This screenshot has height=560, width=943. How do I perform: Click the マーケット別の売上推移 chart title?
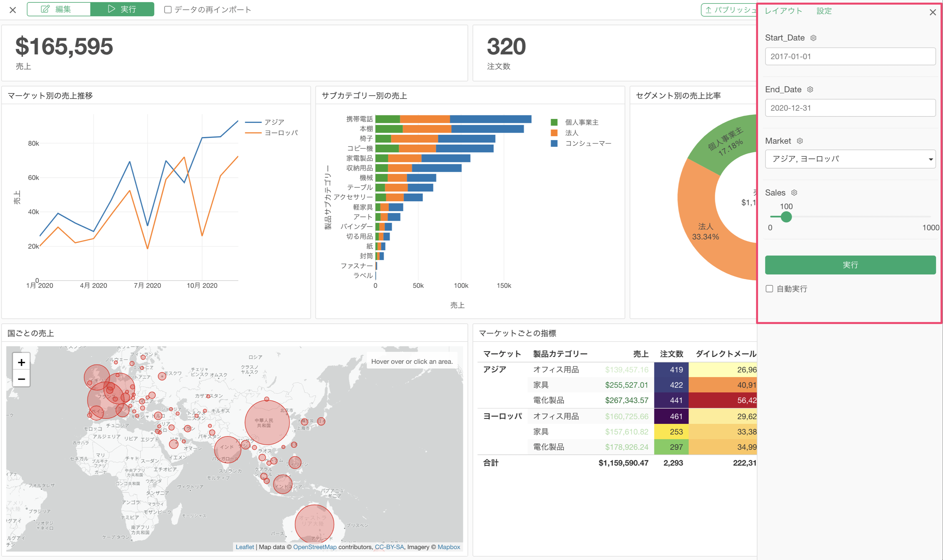(50, 95)
